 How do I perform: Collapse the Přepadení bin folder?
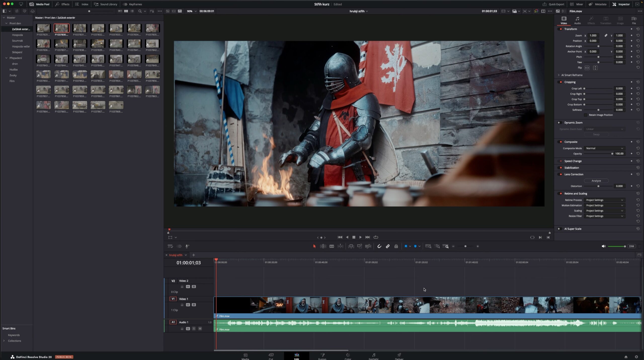tap(7, 58)
